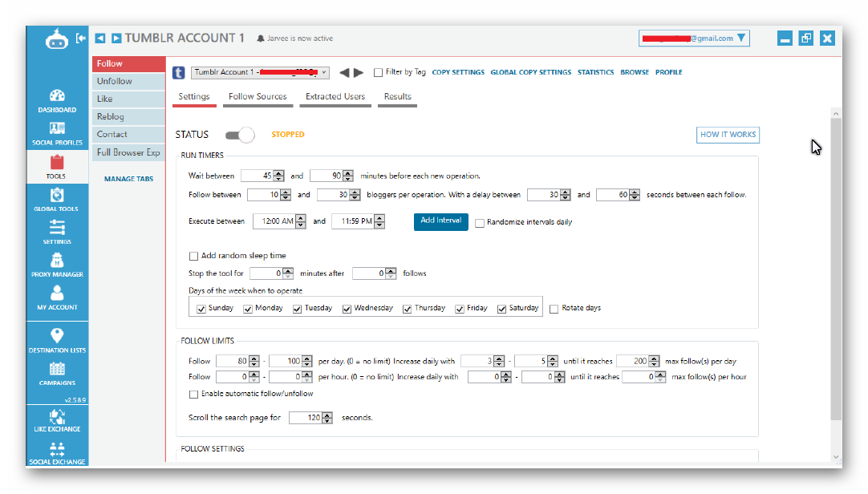Image resolution: width=868 pixels, height=494 pixels.
Task: Click the GLOBAL COPY SETTINGS link
Action: pyautogui.click(x=530, y=72)
